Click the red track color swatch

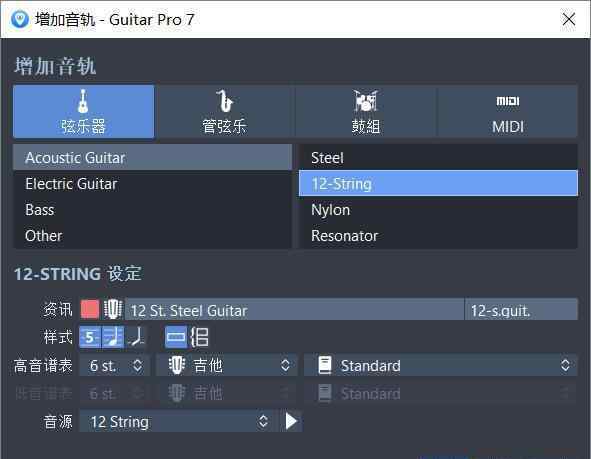point(90,310)
